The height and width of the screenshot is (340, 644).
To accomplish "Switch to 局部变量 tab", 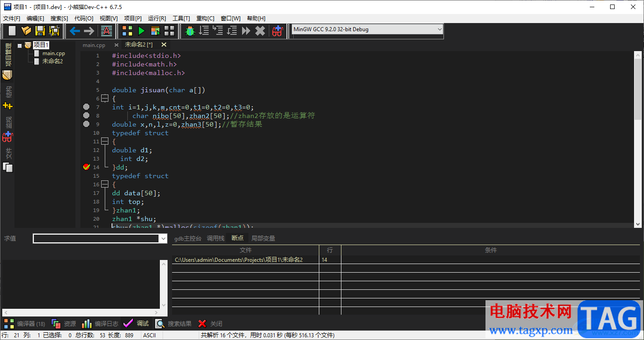I will 263,238.
